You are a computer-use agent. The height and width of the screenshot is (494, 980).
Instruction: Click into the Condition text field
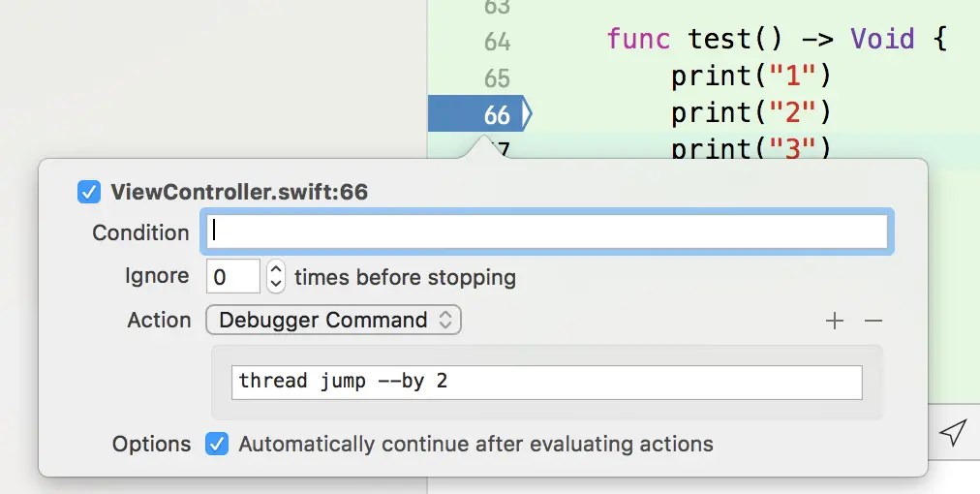[x=547, y=232]
